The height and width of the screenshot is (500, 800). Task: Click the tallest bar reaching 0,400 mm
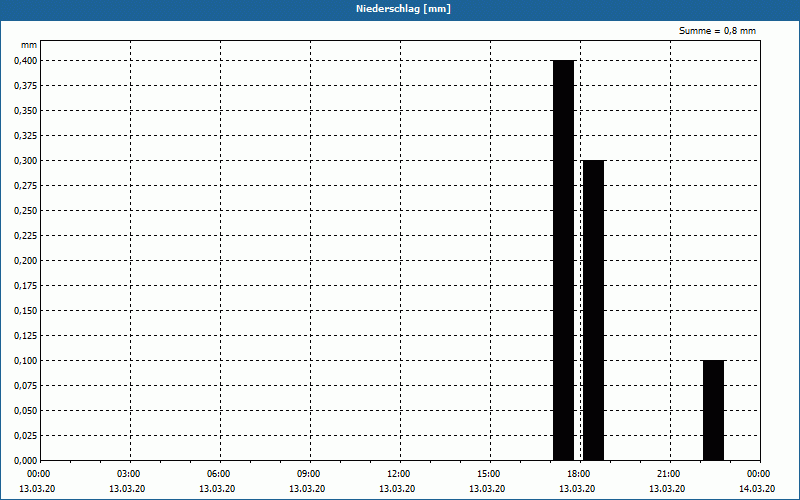tap(564, 260)
